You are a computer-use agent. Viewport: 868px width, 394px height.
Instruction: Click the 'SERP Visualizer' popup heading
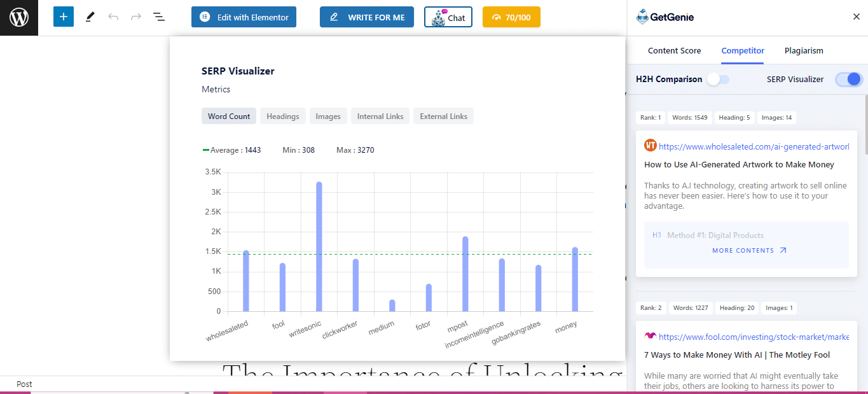click(x=238, y=71)
